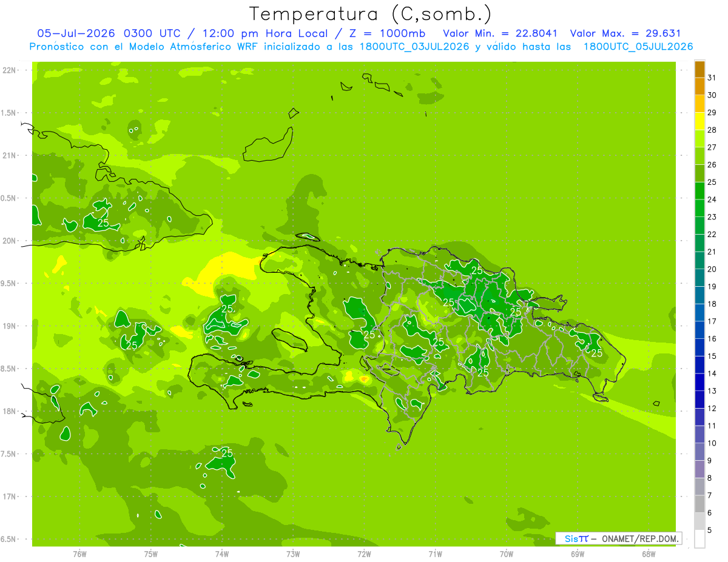The width and height of the screenshot is (728, 562).
Task: Click the longitude axis label 68W
Action: click(x=649, y=554)
